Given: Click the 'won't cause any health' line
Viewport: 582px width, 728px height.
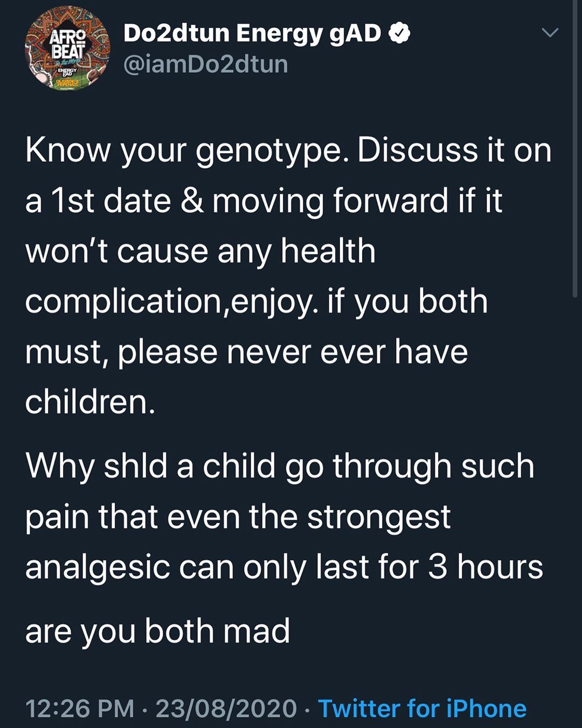Looking at the screenshot, I should tap(200, 252).
